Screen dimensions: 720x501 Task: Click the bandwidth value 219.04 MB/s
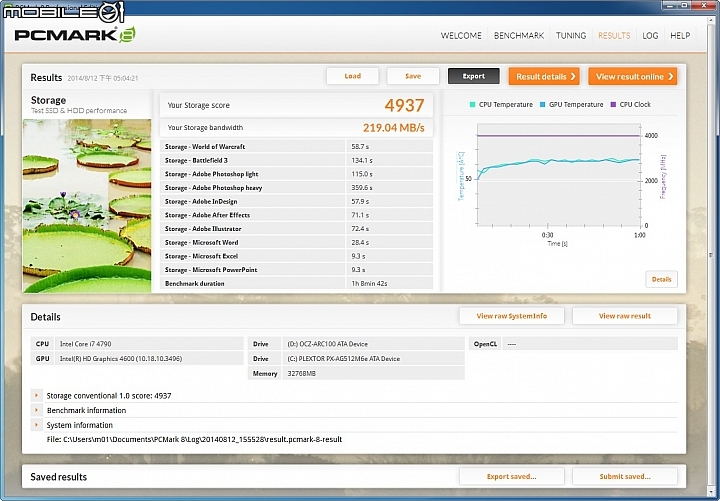tap(394, 128)
